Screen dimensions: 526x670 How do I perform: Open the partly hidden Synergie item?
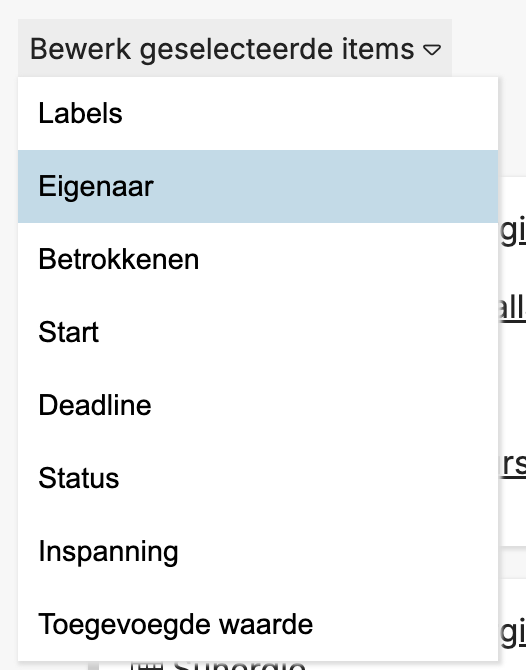click(239, 665)
